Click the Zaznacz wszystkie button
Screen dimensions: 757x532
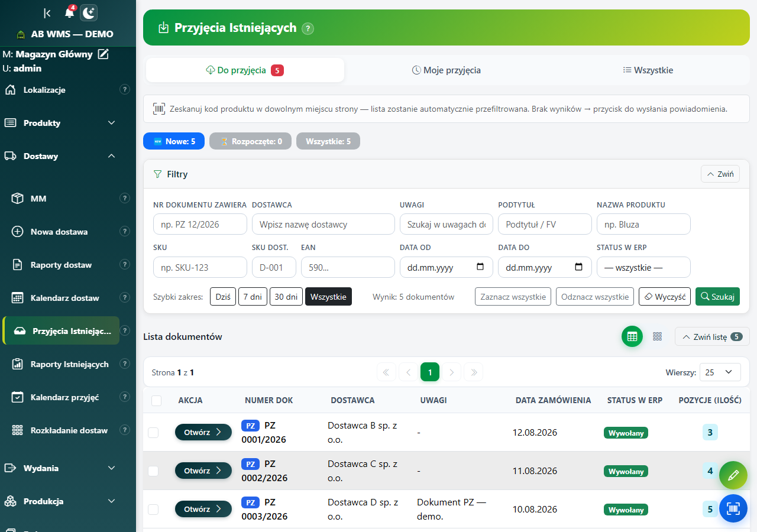pyautogui.click(x=513, y=297)
